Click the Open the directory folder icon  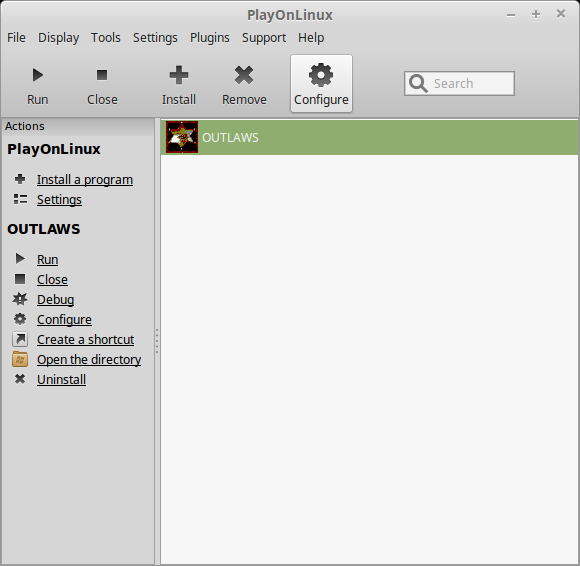click(x=20, y=359)
